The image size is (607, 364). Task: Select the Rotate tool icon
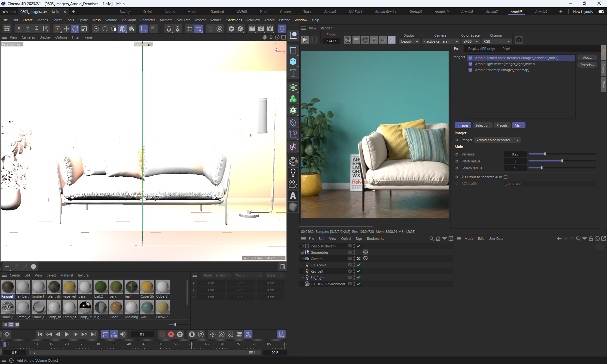coord(75,29)
